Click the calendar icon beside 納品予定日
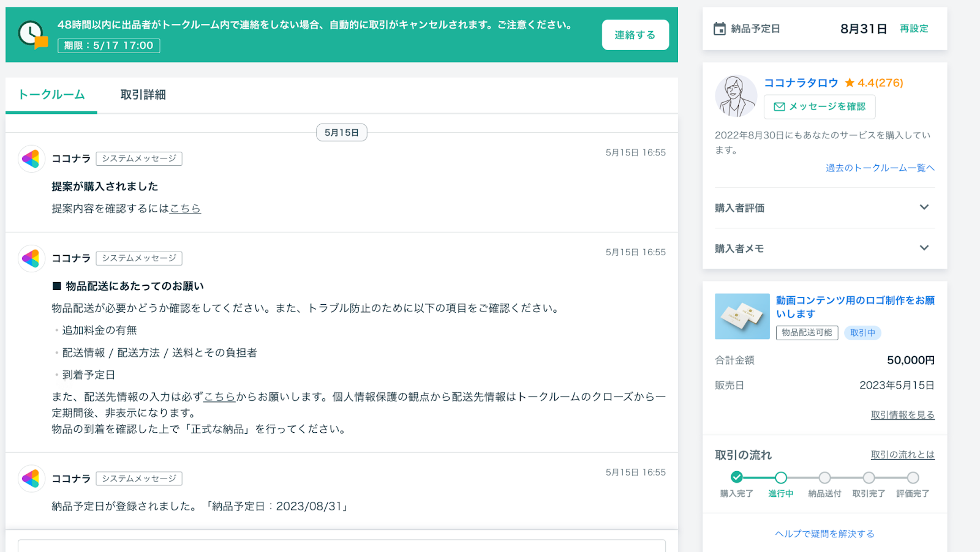The image size is (980, 552). tap(720, 29)
